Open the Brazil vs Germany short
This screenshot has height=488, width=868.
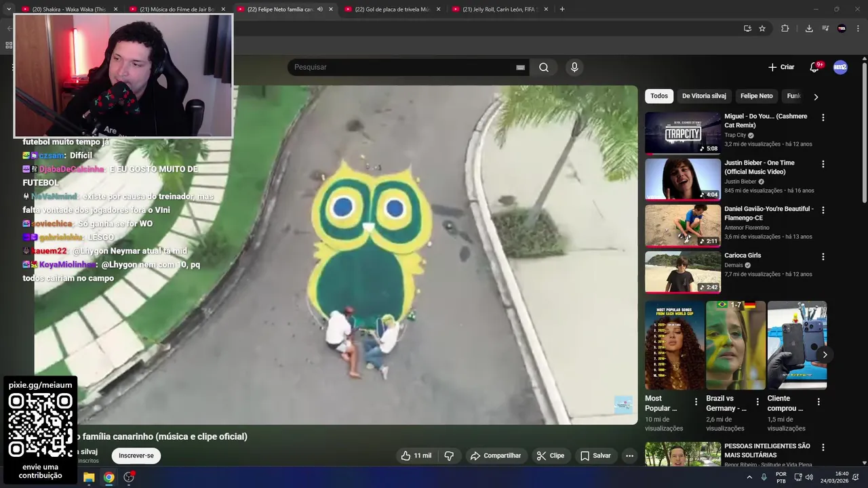[x=736, y=345]
